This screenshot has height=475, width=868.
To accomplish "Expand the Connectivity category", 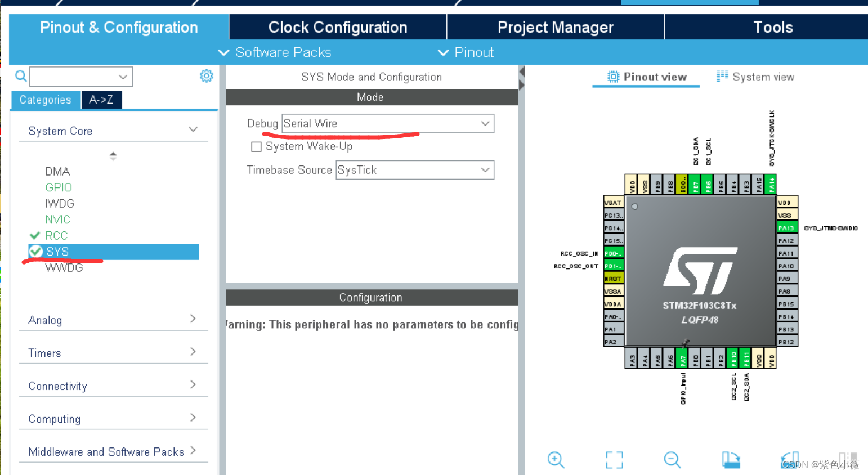I will (193, 384).
